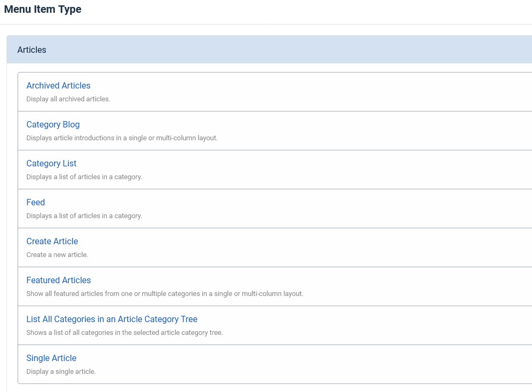Click 'Shows a list of all categories' description
The height and width of the screenshot is (392, 532).
tap(124, 332)
